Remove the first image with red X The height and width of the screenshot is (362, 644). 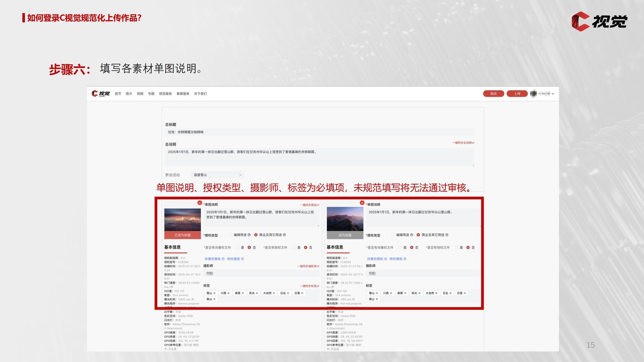pyautogui.click(x=200, y=203)
